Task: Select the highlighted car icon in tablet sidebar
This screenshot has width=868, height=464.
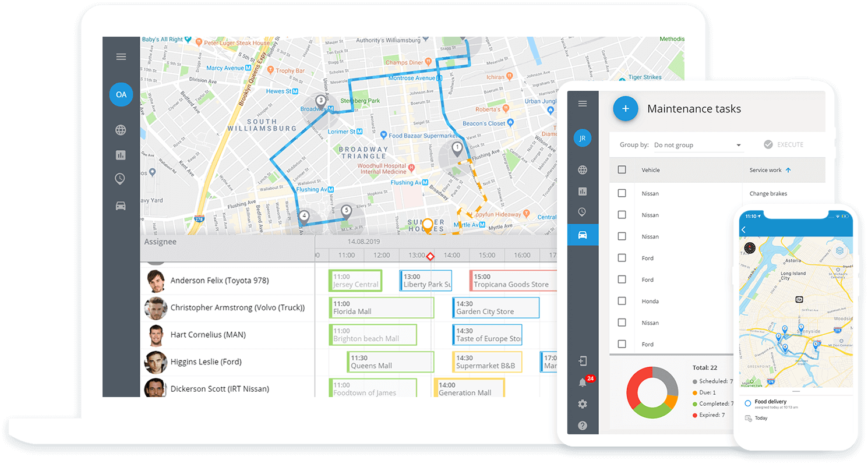Action: (x=583, y=235)
